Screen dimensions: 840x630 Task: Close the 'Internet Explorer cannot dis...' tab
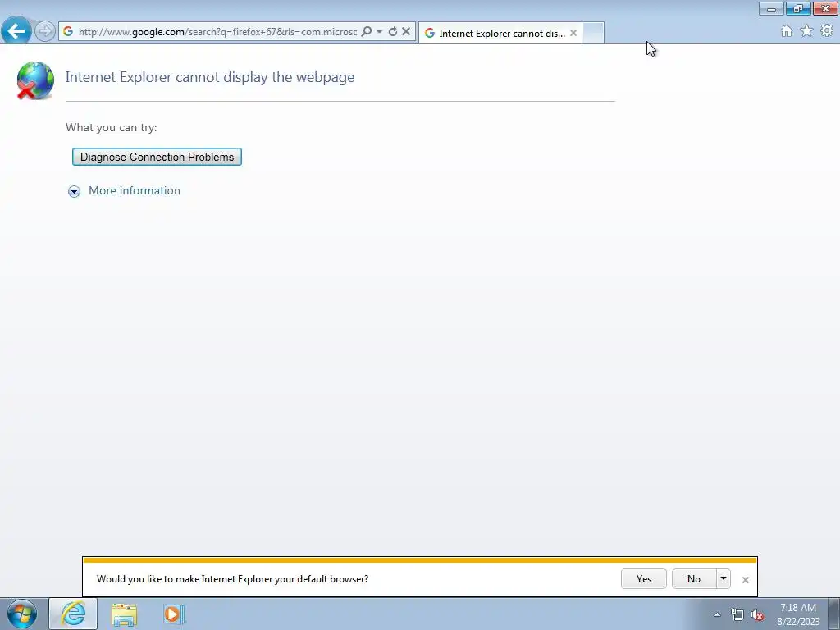pyautogui.click(x=573, y=33)
